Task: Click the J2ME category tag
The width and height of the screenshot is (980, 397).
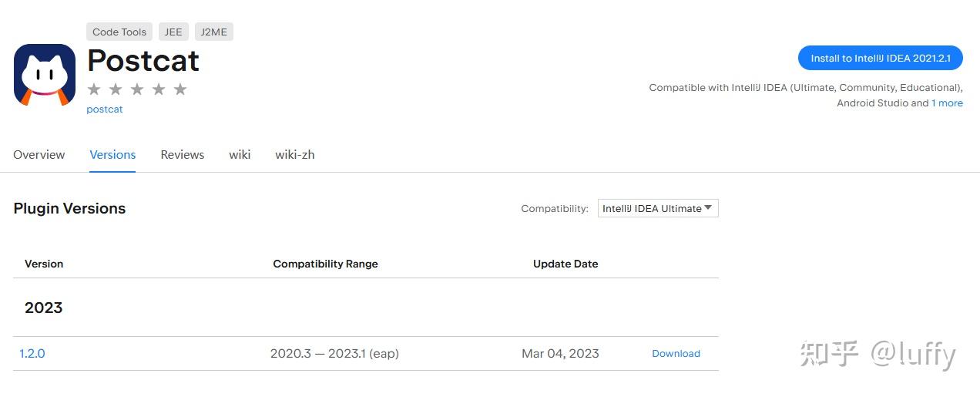Action: [214, 32]
